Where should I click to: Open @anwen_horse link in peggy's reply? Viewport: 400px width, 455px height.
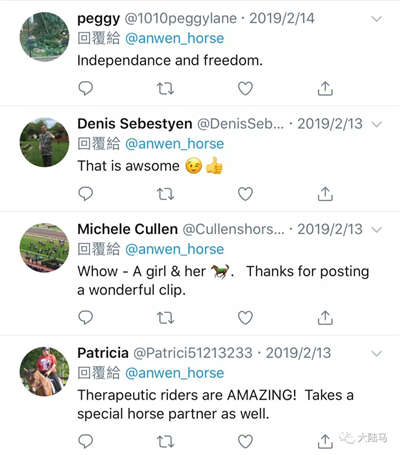tap(174, 38)
